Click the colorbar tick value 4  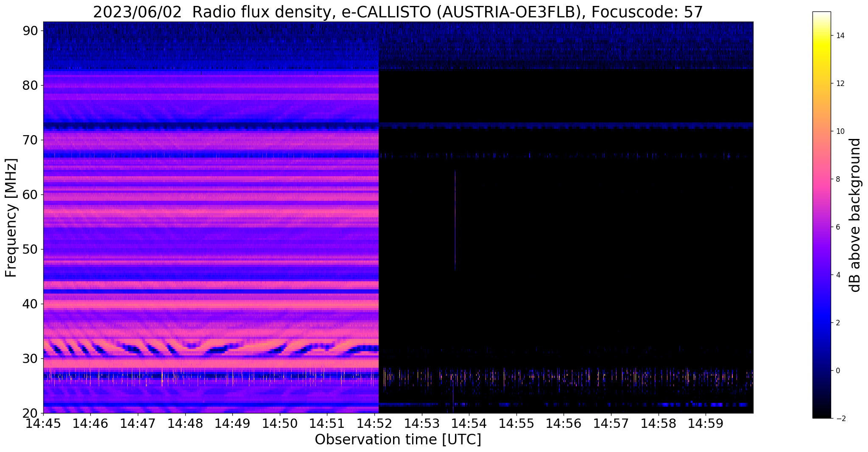click(x=837, y=275)
